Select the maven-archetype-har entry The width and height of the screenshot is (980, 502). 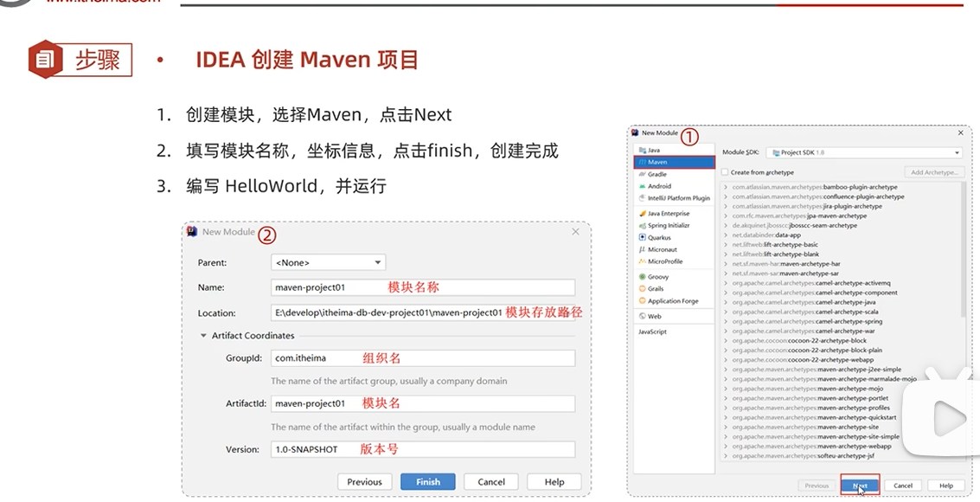(786, 264)
